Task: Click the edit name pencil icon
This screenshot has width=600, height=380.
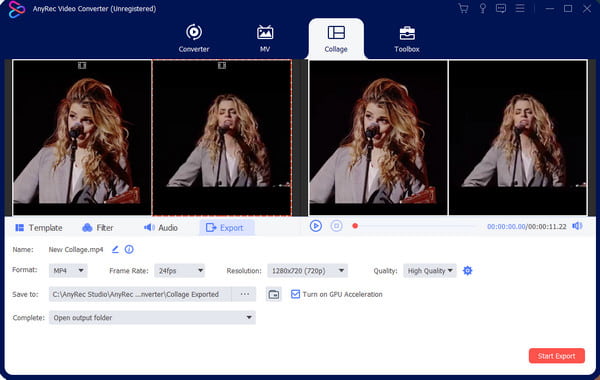Action: pyautogui.click(x=115, y=250)
